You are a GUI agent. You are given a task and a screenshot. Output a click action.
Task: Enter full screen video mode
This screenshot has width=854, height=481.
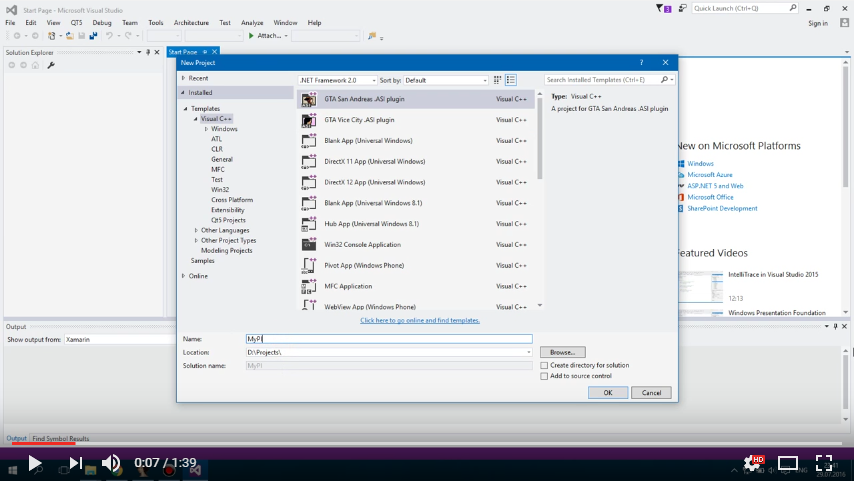824,463
